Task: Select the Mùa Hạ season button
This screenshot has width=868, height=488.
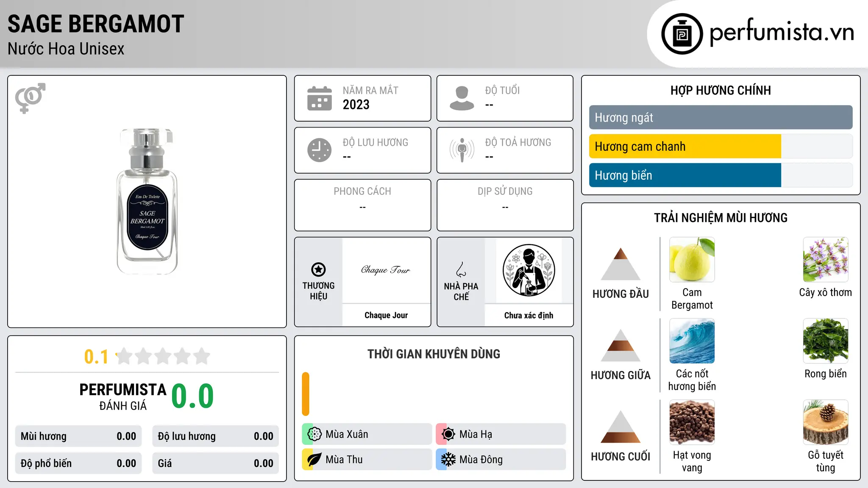Action: pos(501,434)
